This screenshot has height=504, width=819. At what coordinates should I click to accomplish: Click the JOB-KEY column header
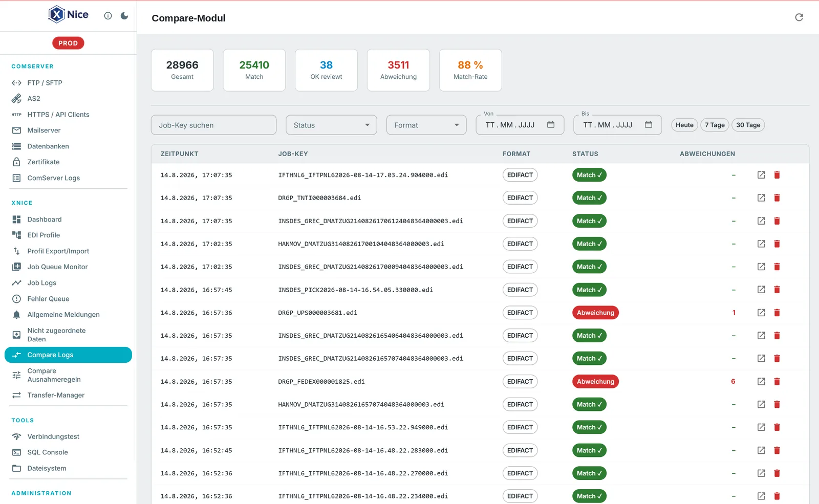[x=293, y=154]
